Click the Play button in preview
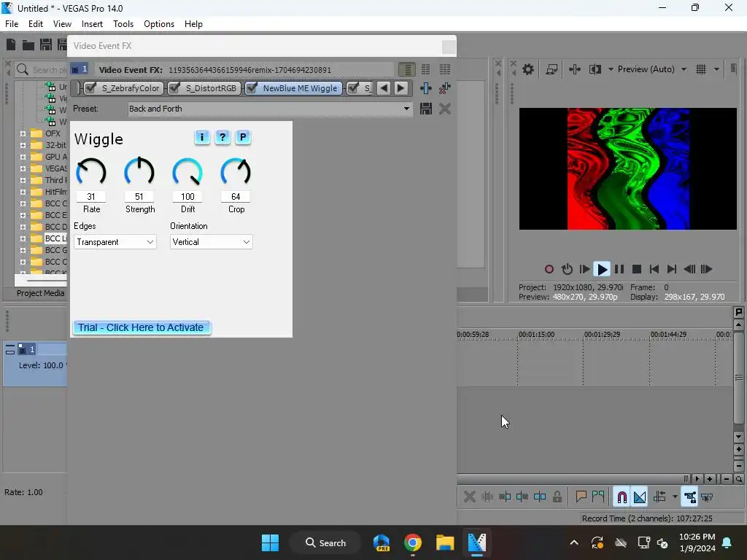The height and width of the screenshot is (560, 747). click(x=602, y=270)
